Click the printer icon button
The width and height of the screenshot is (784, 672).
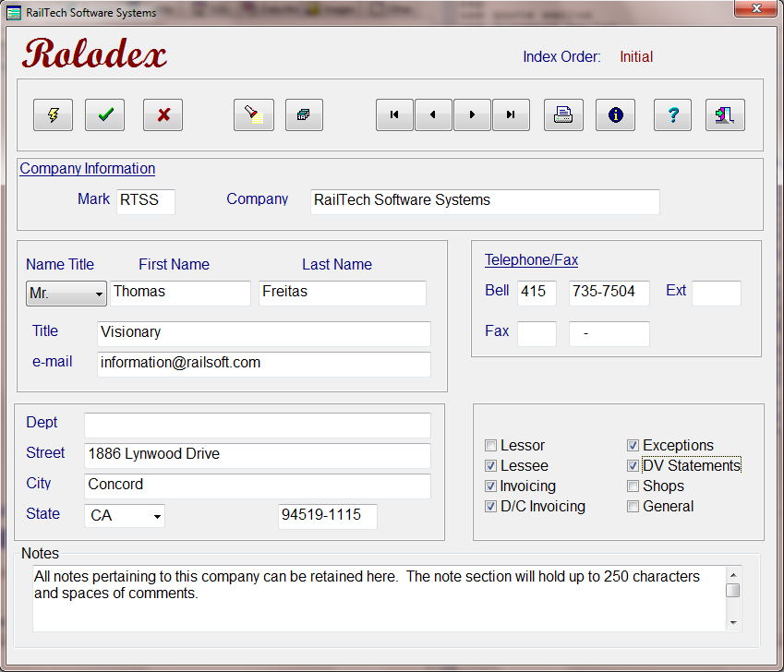563,115
